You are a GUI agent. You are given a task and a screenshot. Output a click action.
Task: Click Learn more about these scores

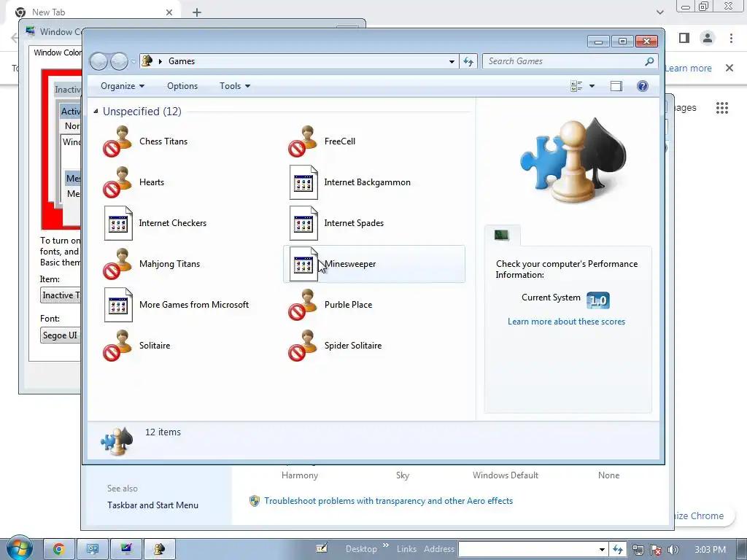(x=566, y=322)
